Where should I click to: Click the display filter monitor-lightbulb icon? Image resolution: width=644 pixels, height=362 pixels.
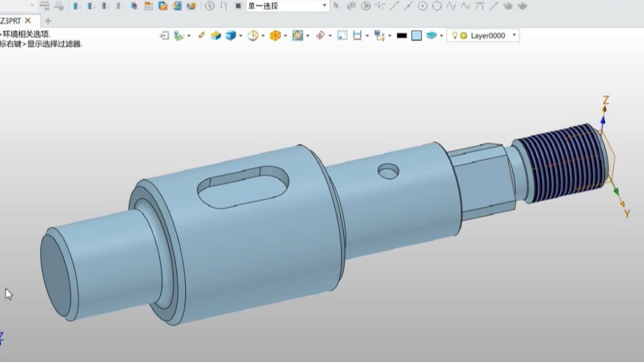380,36
